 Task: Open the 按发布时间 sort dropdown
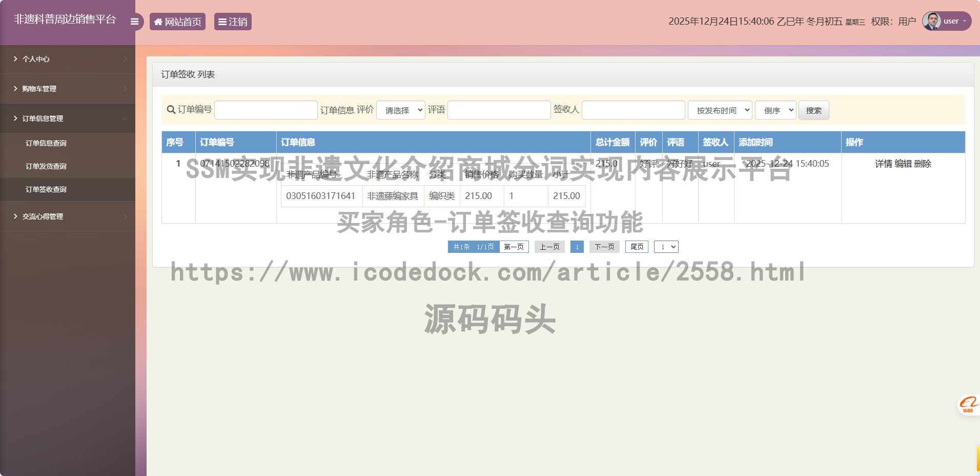[x=720, y=110]
